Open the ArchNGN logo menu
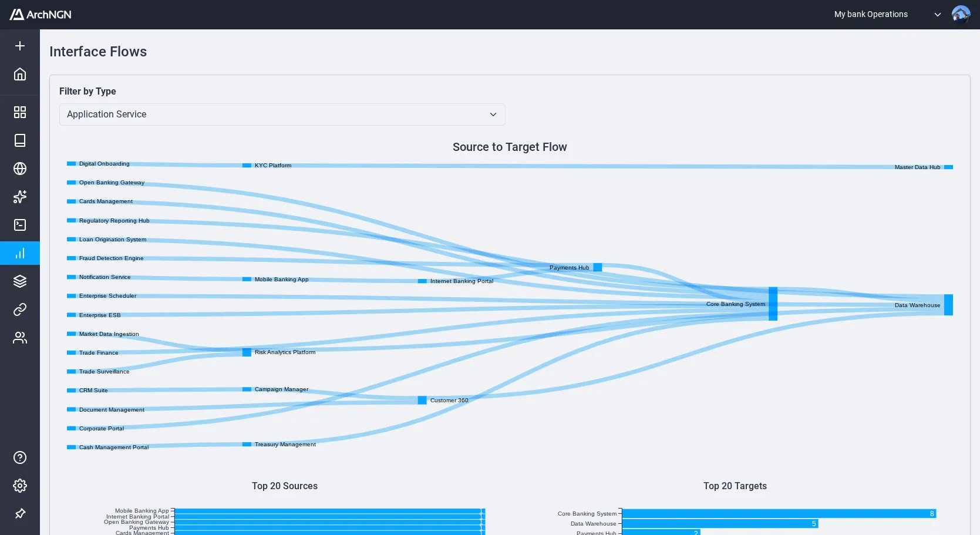Image resolution: width=980 pixels, height=535 pixels. click(40, 14)
